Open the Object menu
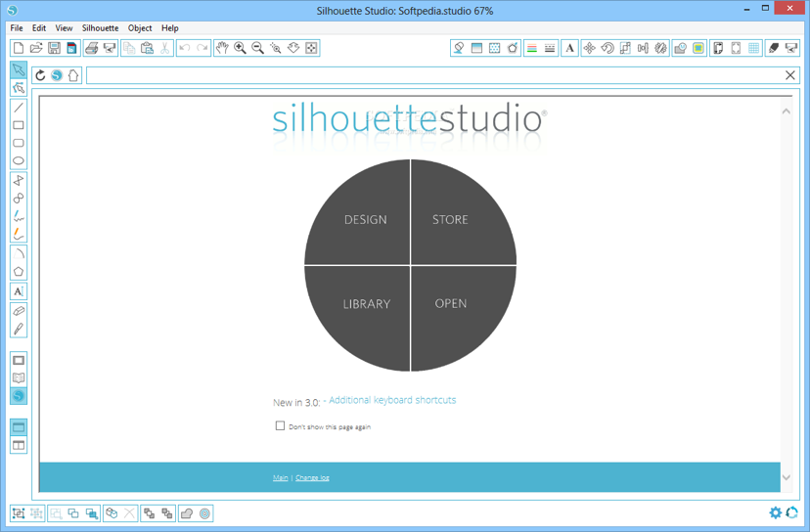 coord(140,28)
